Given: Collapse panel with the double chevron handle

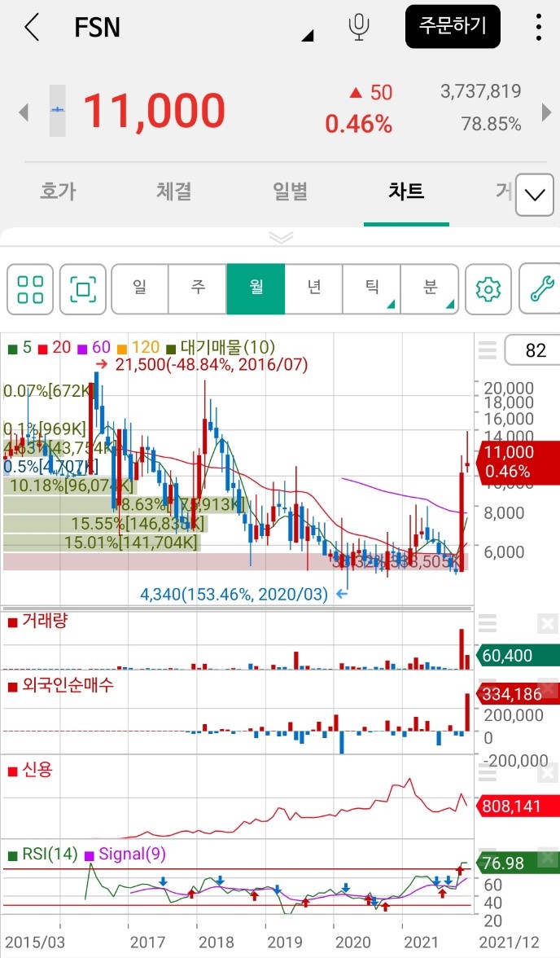Looking at the screenshot, I should click(281, 237).
